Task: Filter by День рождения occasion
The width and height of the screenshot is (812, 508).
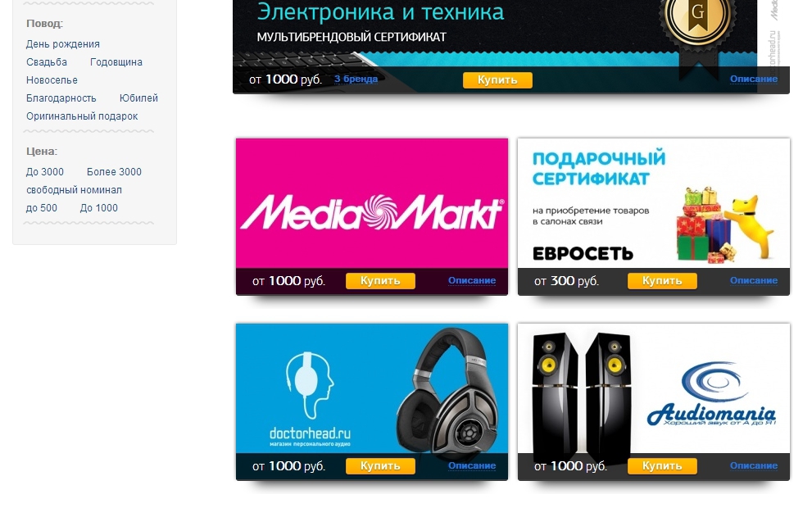Action: pos(62,44)
